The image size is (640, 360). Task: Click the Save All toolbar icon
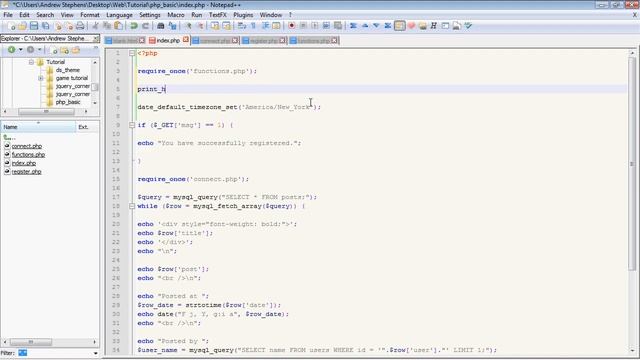(45, 26)
